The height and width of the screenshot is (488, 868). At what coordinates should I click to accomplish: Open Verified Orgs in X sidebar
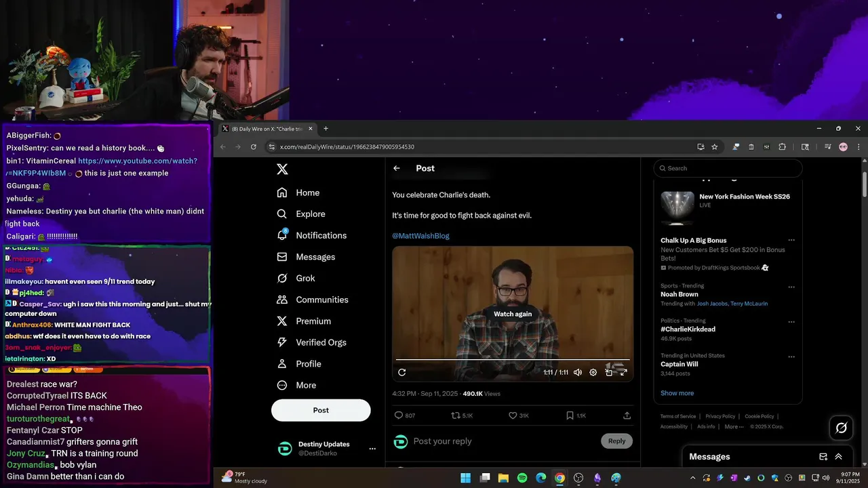313,342
